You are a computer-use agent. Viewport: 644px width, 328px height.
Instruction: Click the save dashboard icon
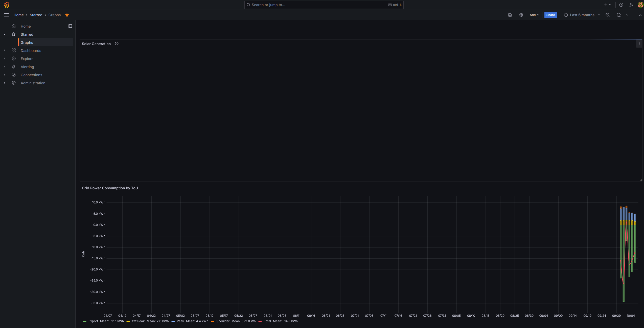pyautogui.click(x=510, y=15)
